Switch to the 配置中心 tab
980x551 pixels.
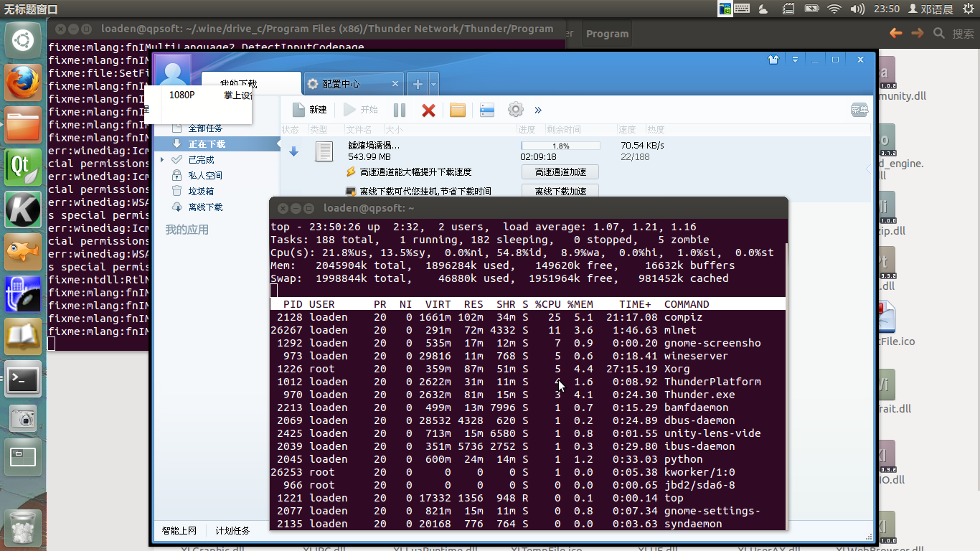click(354, 84)
